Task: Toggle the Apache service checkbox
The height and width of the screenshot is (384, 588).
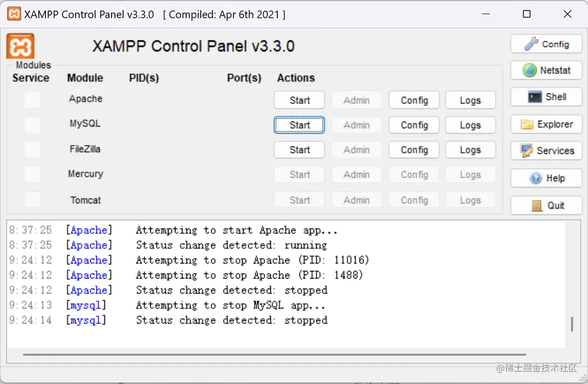Action: tap(33, 100)
